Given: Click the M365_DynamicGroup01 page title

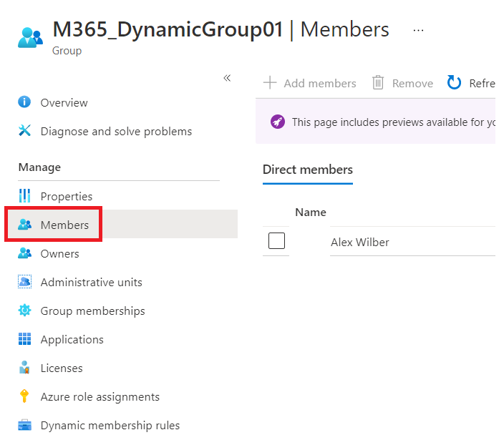Looking at the screenshot, I should pos(168,29).
